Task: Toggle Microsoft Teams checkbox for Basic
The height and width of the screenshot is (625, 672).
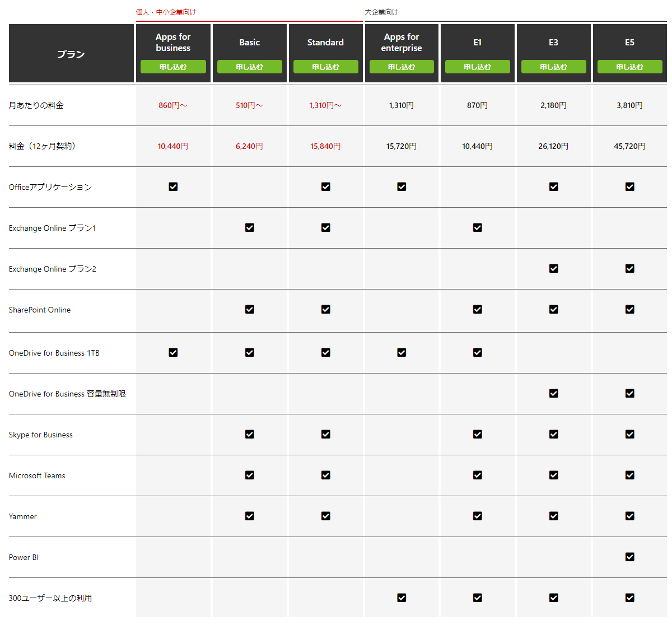Action: (x=250, y=475)
